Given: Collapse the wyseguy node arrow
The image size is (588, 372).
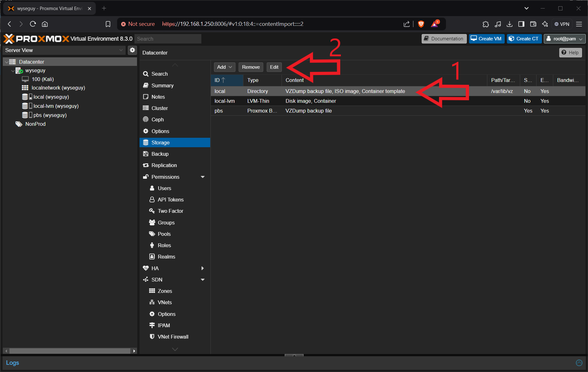Looking at the screenshot, I should pyautogui.click(x=13, y=71).
